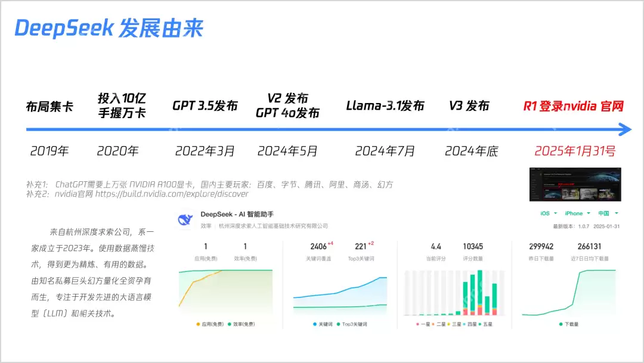Image resolution: width=644 pixels, height=363 pixels.
Task: Click the 关键词 blue legend marker
Action: pos(315,324)
